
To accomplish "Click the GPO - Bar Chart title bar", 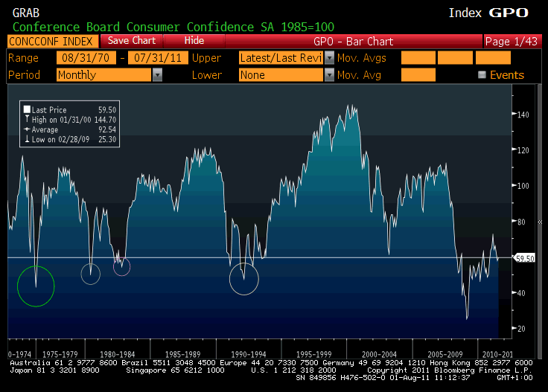I will pos(354,41).
